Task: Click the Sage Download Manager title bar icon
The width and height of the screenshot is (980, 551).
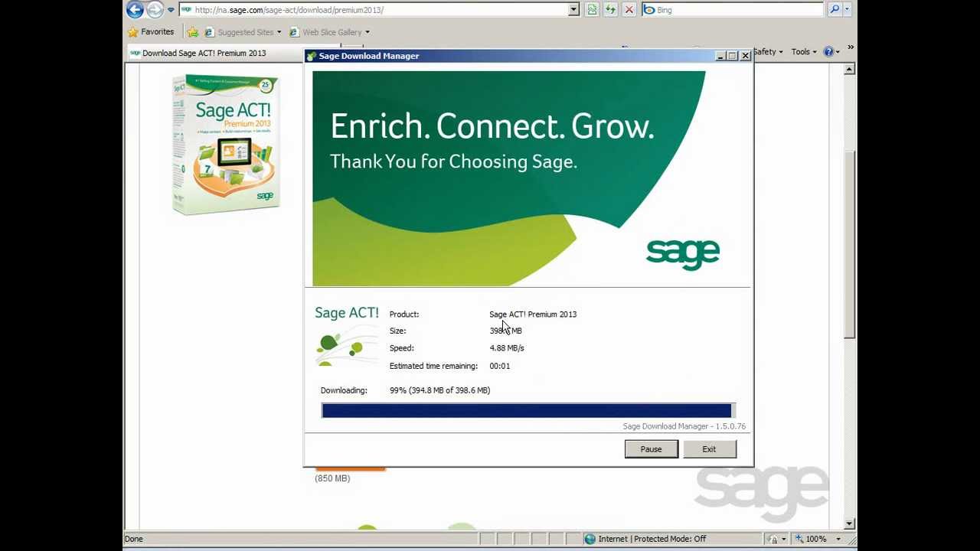Action: [311, 56]
